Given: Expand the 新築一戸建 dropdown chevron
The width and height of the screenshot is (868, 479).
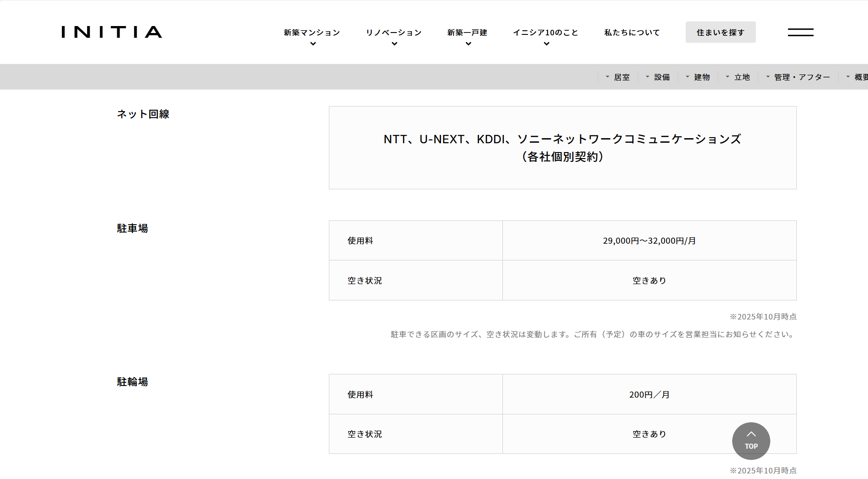Looking at the screenshot, I should 468,44.
